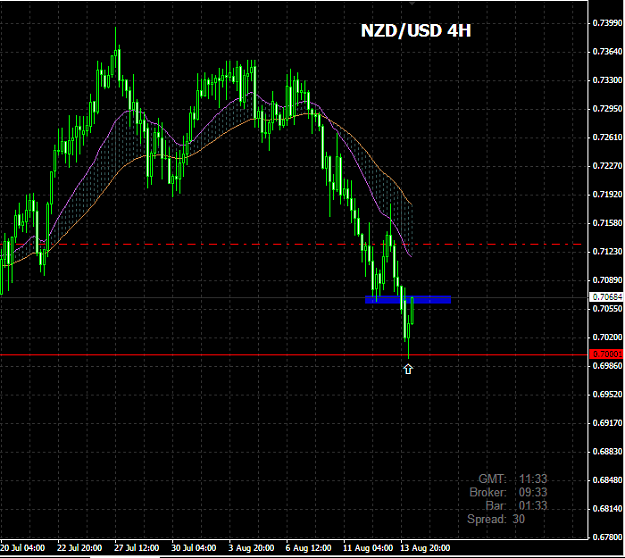The width and height of the screenshot is (625, 558).
Task: Click price level 0.68830 on axis
Action: tap(607, 452)
